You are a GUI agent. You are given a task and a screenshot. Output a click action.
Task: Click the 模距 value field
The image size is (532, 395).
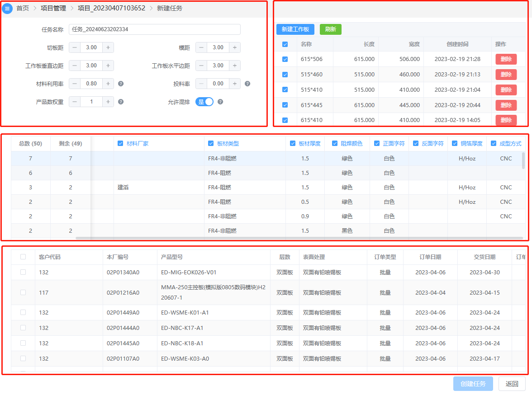218,47
